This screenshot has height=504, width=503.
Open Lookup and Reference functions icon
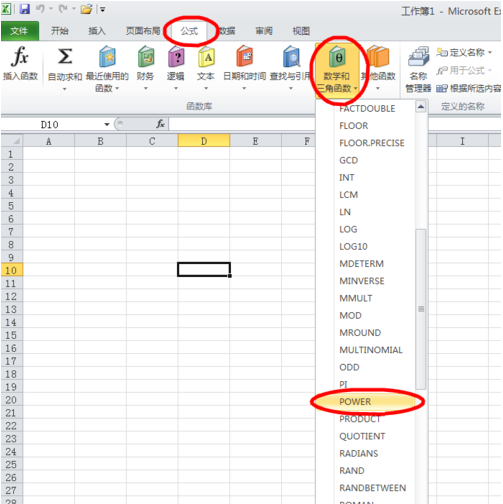pyautogui.click(x=291, y=56)
